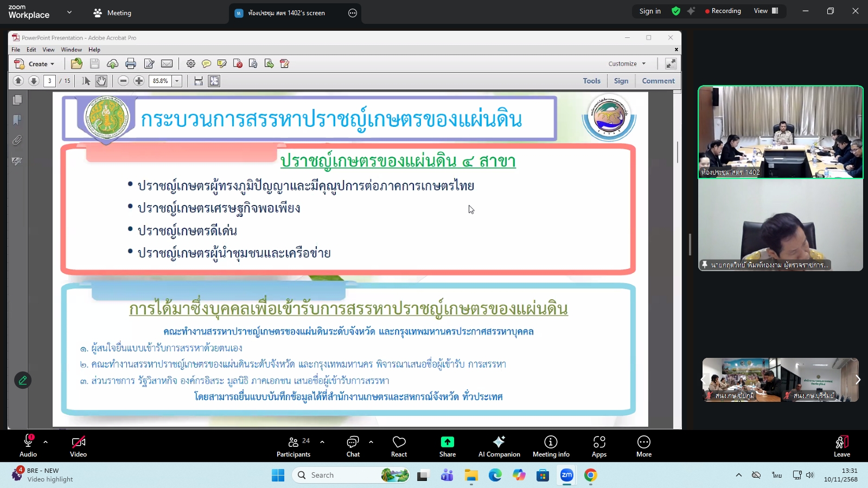Open the Customize dropdown
This screenshot has height=488, width=868.
click(x=627, y=63)
